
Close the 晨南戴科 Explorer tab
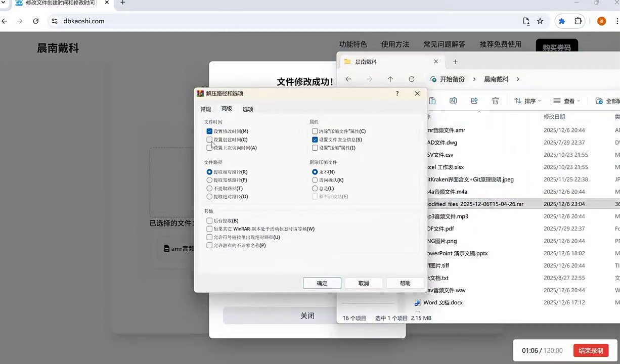(436, 62)
